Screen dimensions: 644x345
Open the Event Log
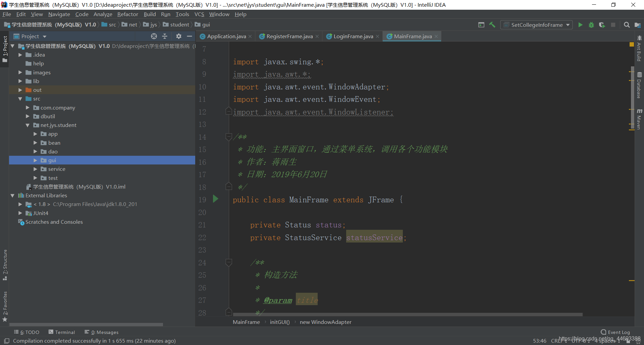[615, 332]
